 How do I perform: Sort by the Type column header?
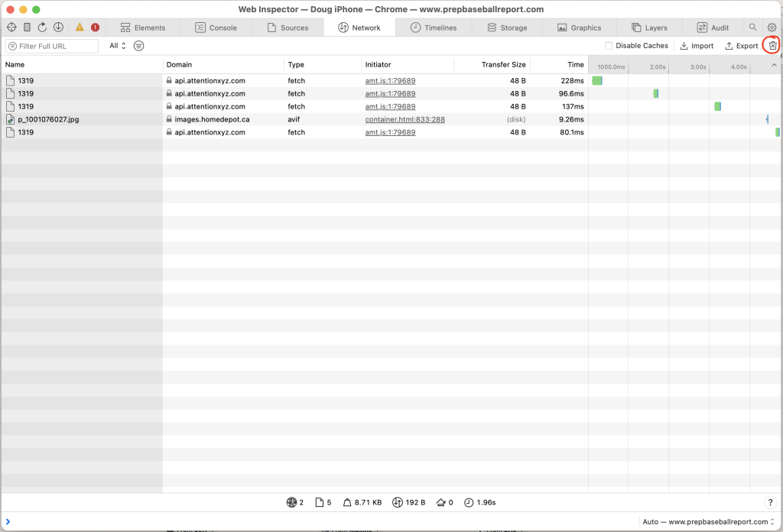tap(323, 64)
